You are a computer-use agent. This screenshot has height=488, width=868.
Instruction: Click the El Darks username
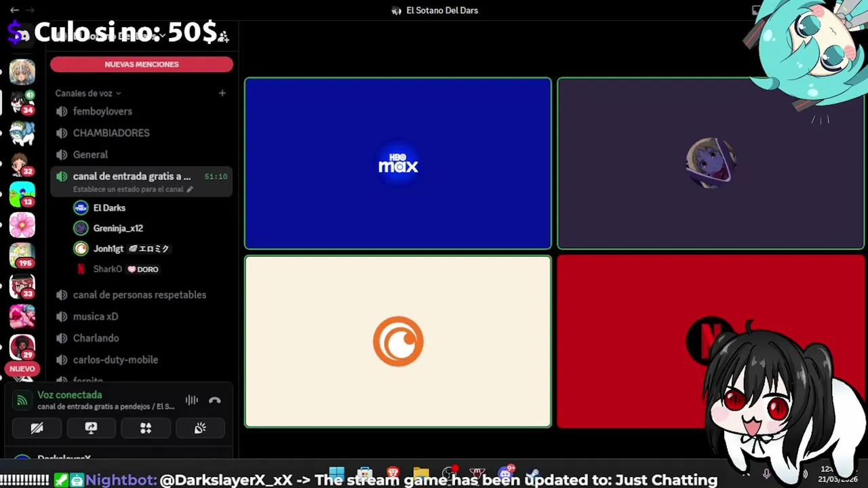109,208
